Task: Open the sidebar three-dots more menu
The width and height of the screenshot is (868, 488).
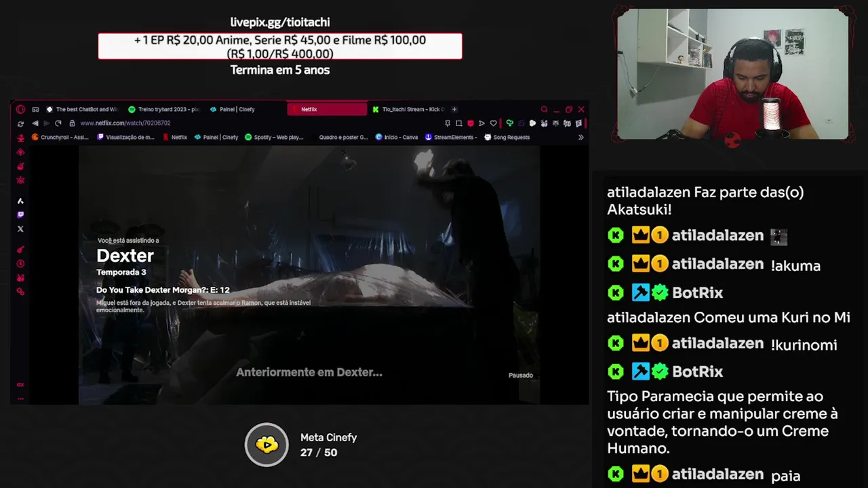Action: [20, 399]
